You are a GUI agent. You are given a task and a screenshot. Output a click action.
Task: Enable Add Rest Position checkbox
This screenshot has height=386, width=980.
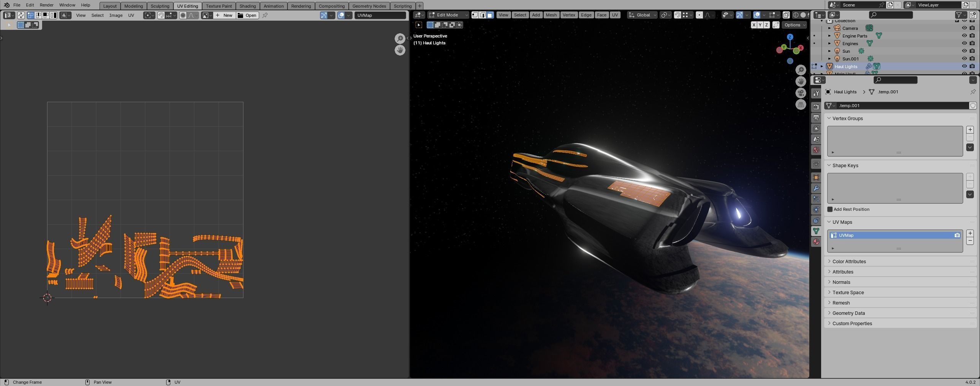(830, 209)
